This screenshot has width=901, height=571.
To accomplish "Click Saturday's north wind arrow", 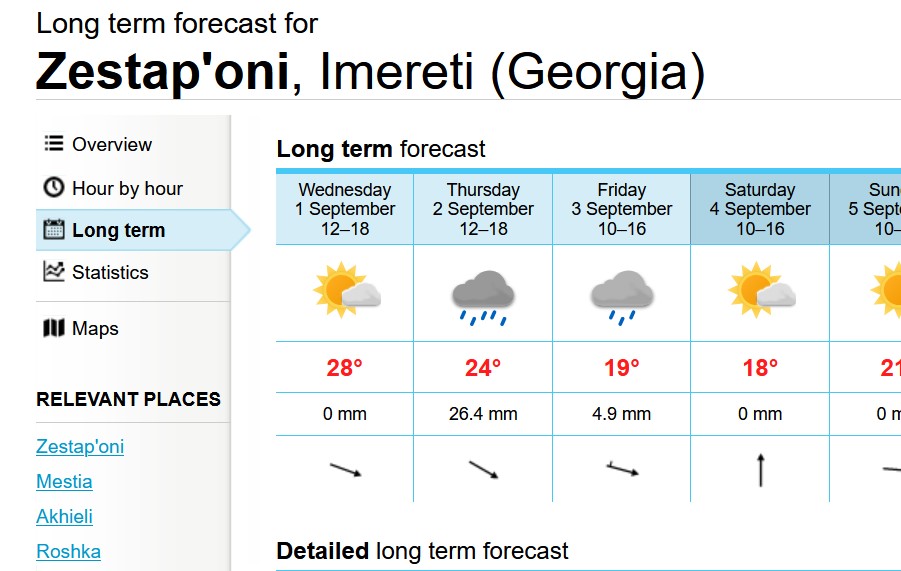I will [761, 469].
